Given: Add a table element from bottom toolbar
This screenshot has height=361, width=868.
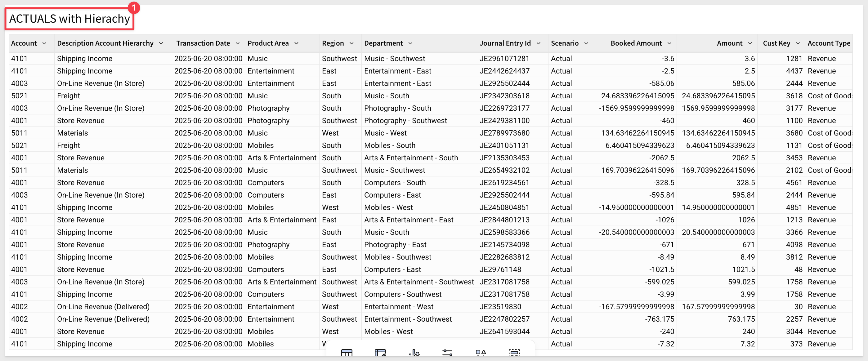Looking at the screenshot, I should point(347,352).
